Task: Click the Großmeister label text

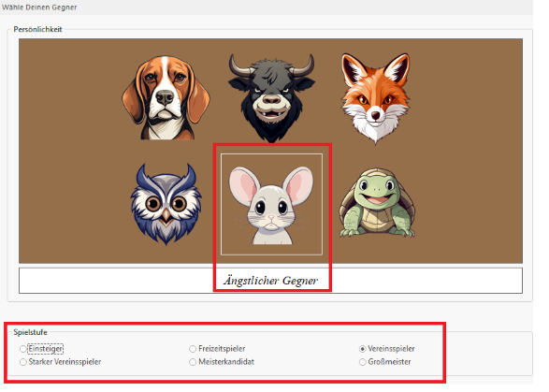Action: 389,362
